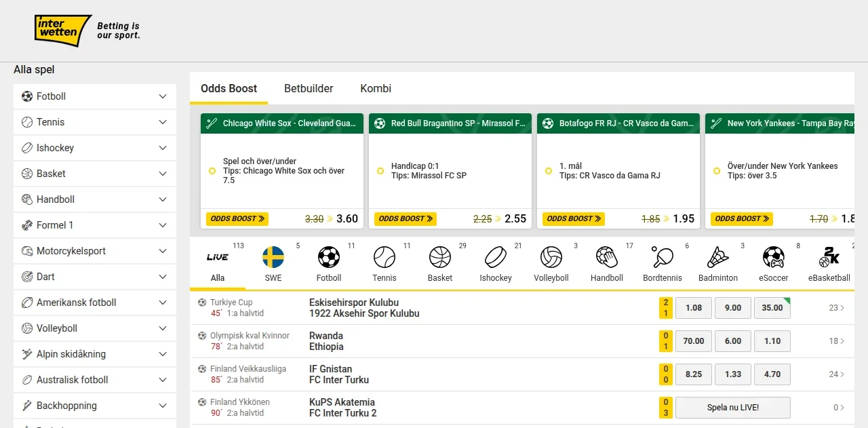
Task: Click the Basket ball icon in sidebar
Action: [x=27, y=174]
